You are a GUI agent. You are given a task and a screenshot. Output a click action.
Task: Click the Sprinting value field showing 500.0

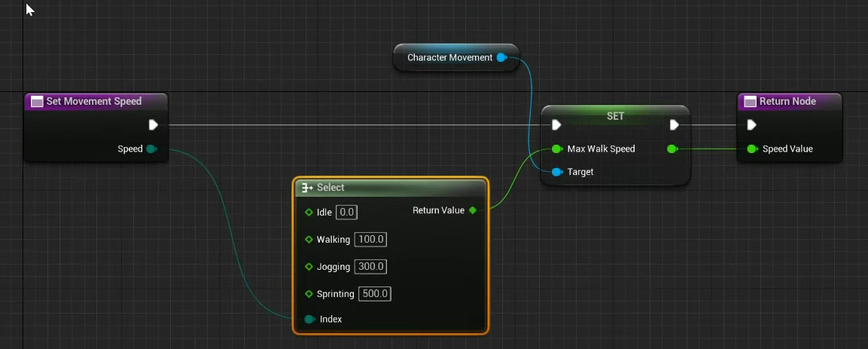coord(374,294)
